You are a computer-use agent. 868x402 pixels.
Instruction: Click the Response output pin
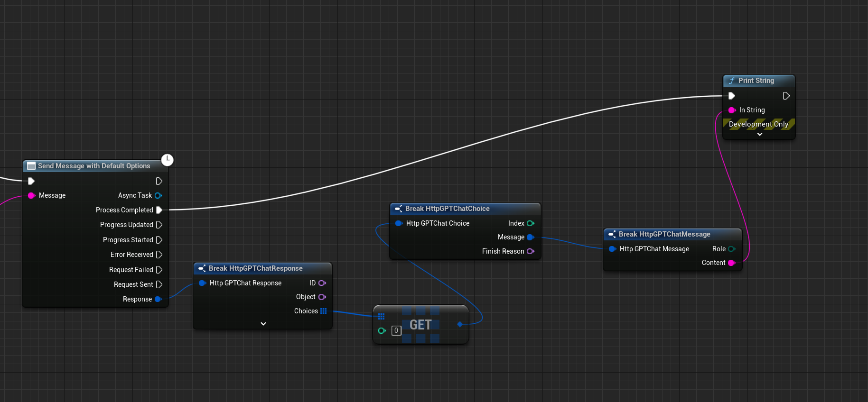[158, 299]
